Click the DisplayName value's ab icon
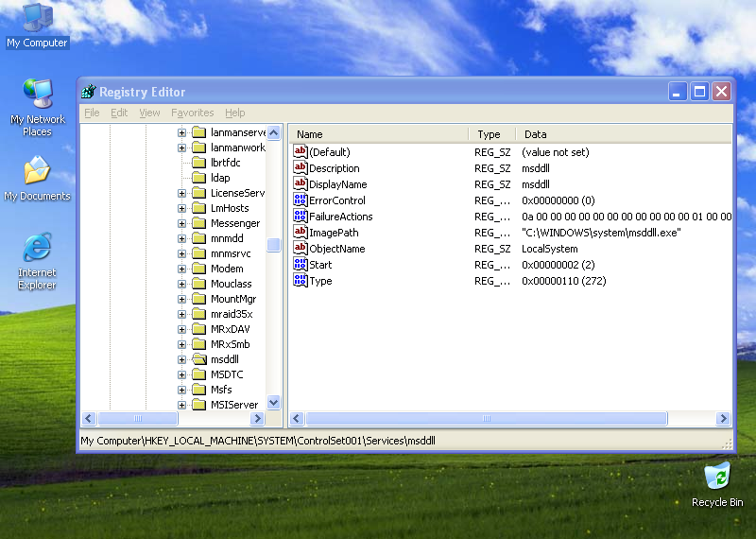The image size is (756, 539). coord(300,183)
